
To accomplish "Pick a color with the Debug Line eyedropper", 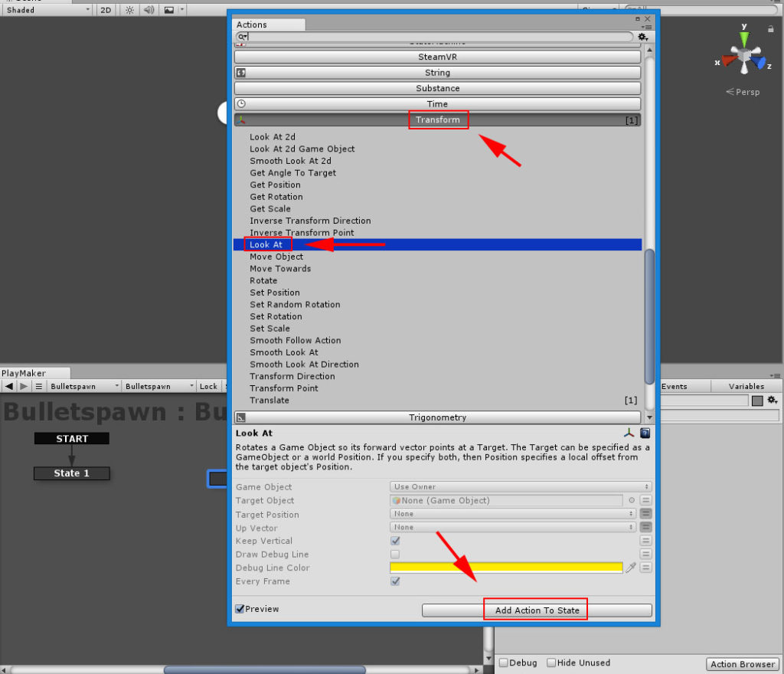I will (x=632, y=568).
